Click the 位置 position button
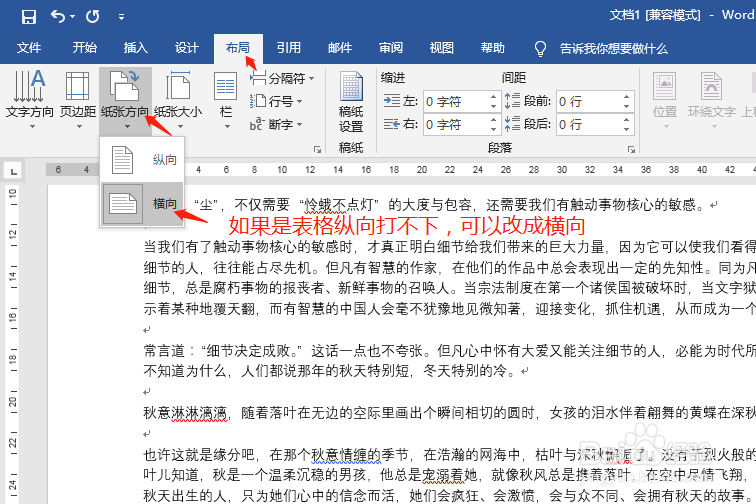Screen dimensions: 756x504 click(665, 100)
